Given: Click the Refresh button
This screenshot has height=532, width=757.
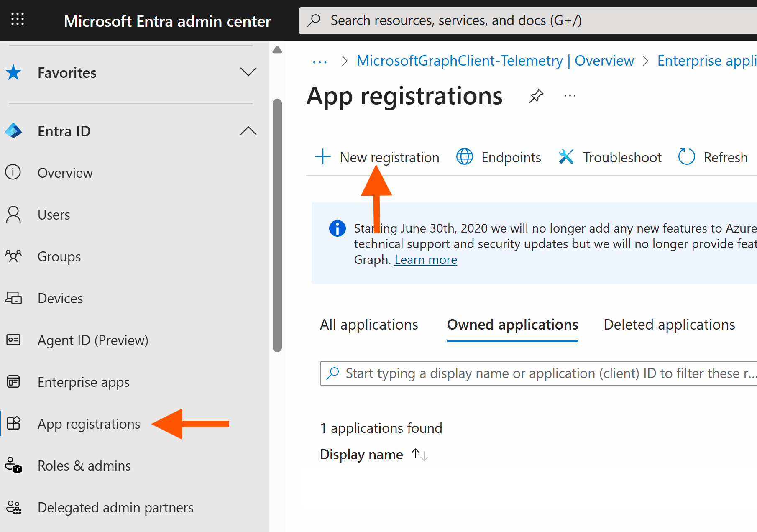Looking at the screenshot, I should (x=713, y=157).
